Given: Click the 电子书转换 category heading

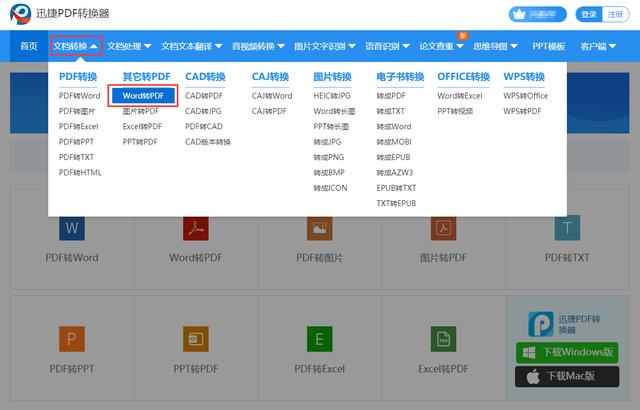Looking at the screenshot, I should pos(400,77).
